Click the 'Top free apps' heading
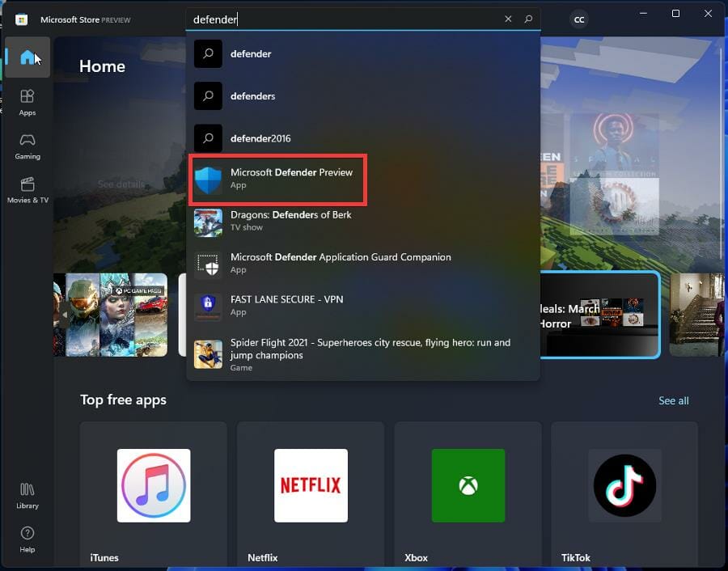Viewport: 728px width, 571px height. click(x=123, y=400)
